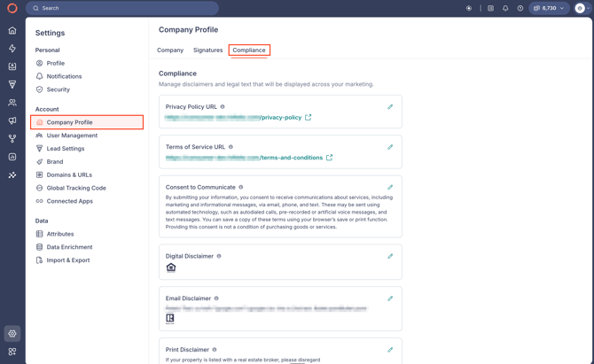Expand the 6,730 credits dropdown
The width and height of the screenshot is (594, 364).
[549, 8]
